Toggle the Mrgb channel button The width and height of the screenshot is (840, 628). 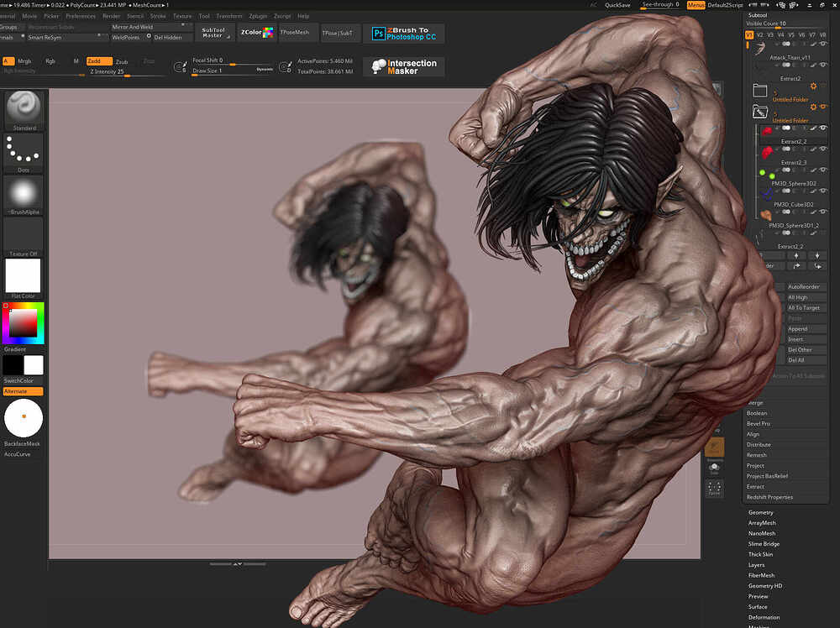tap(24, 61)
